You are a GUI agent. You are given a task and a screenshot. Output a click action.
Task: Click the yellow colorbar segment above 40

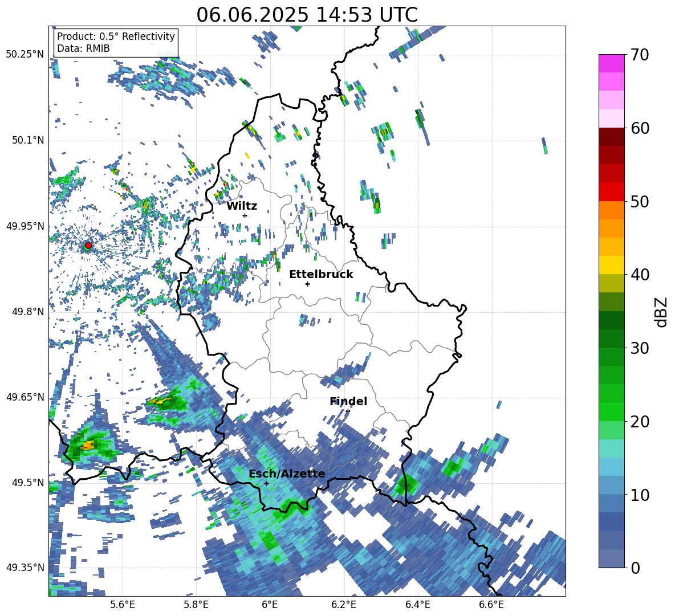(611, 266)
